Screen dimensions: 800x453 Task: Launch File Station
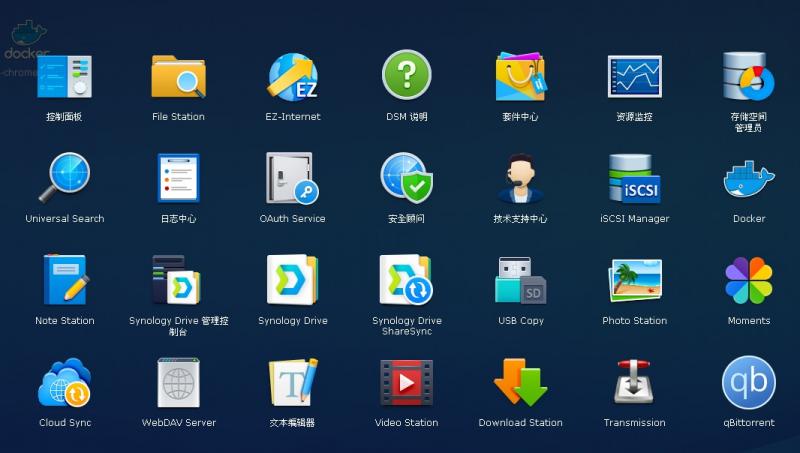(178, 77)
